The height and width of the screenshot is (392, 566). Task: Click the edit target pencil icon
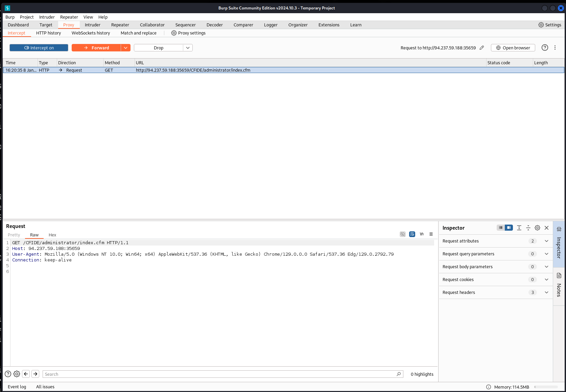482,48
